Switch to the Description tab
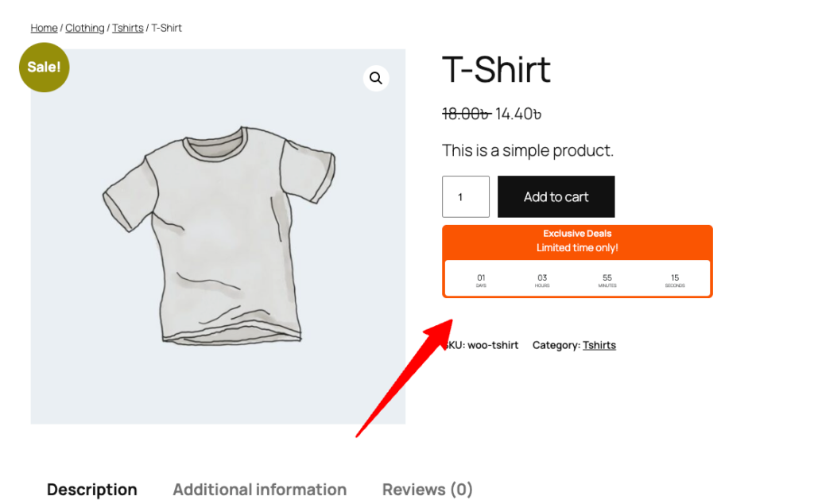Screen dimensions: 814x504 (x=91, y=489)
